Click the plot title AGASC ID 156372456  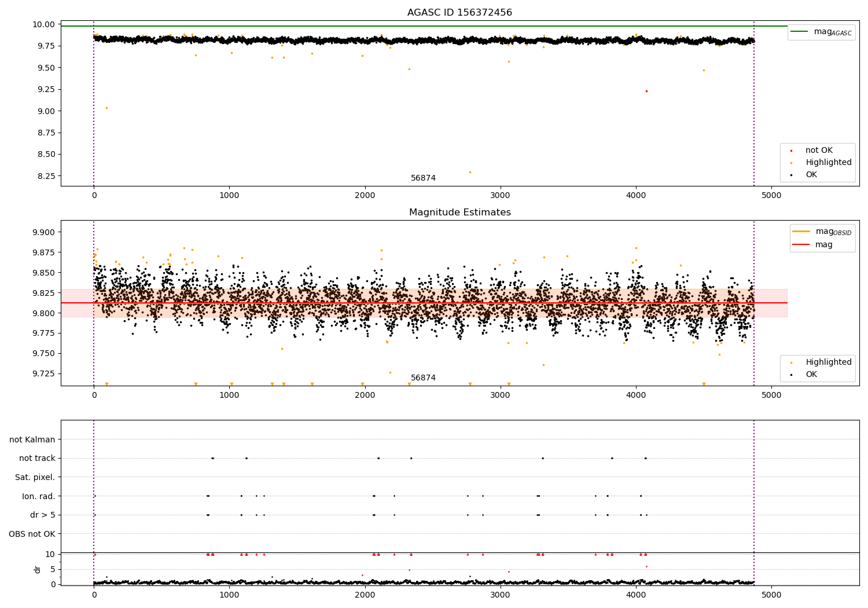pos(459,13)
